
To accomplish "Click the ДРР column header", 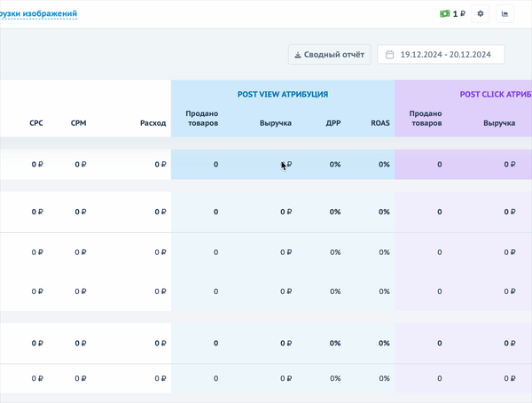I will pyautogui.click(x=333, y=123).
